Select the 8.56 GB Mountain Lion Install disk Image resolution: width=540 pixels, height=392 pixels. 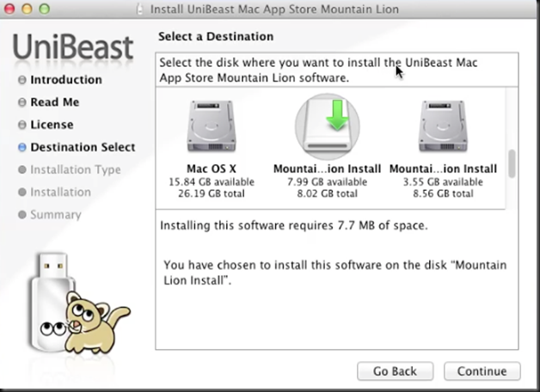point(443,127)
